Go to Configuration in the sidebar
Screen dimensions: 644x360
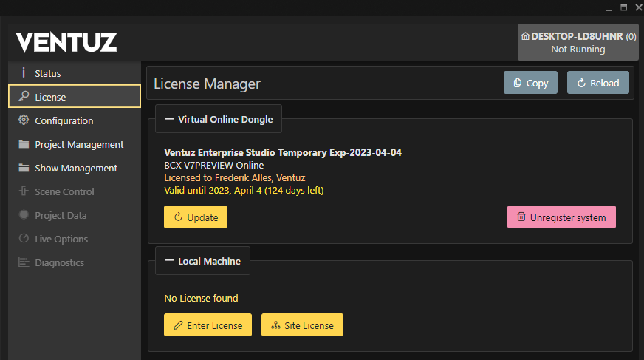point(64,120)
